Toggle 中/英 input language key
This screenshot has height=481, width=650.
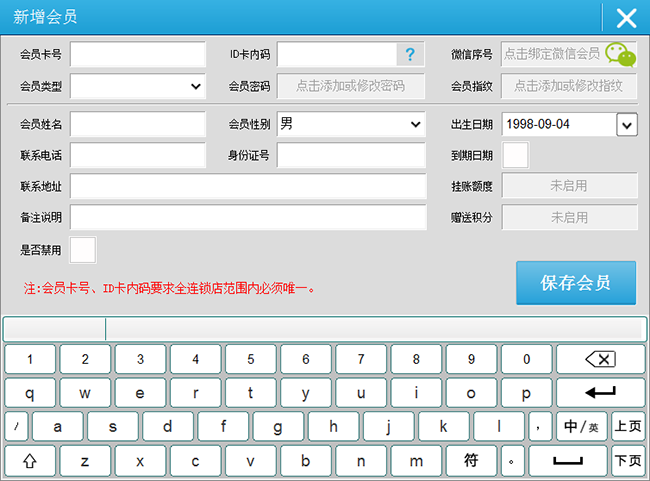point(581,427)
